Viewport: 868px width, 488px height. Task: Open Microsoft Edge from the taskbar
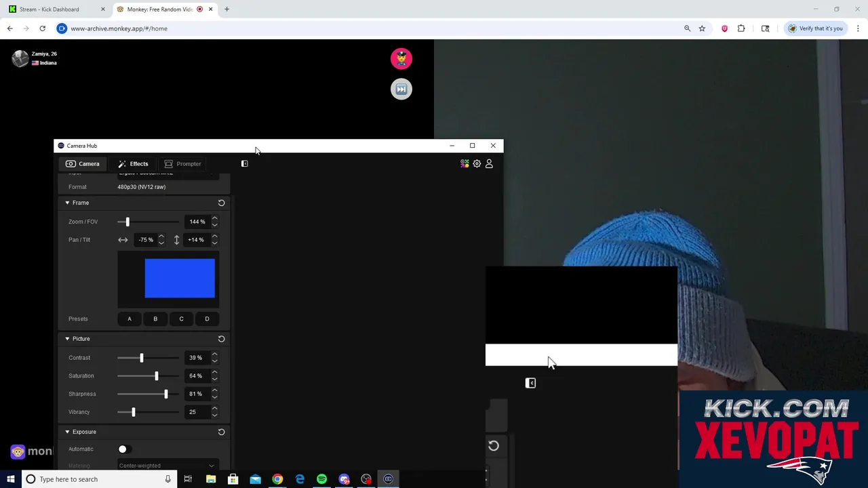click(x=300, y=479)
